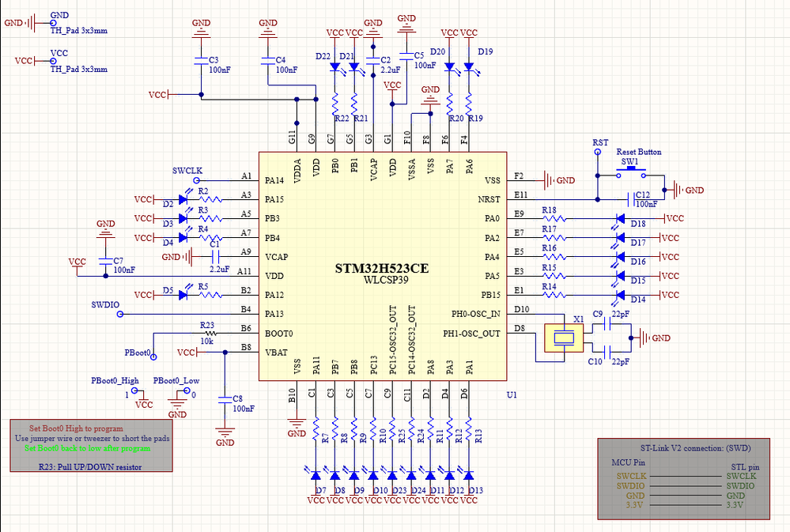Click the PH0-OSC_IN pin name
The height and width of the screenshot is (532, 790).
475,314
